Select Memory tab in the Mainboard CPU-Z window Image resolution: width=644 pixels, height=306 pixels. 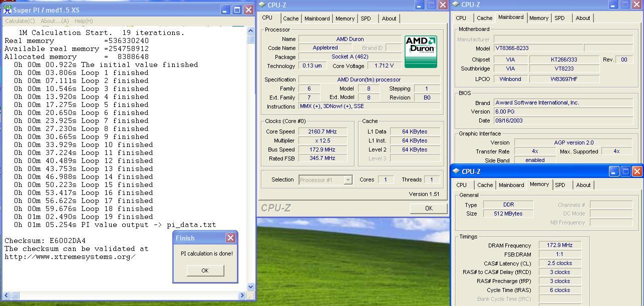click(x=539, y=18)
